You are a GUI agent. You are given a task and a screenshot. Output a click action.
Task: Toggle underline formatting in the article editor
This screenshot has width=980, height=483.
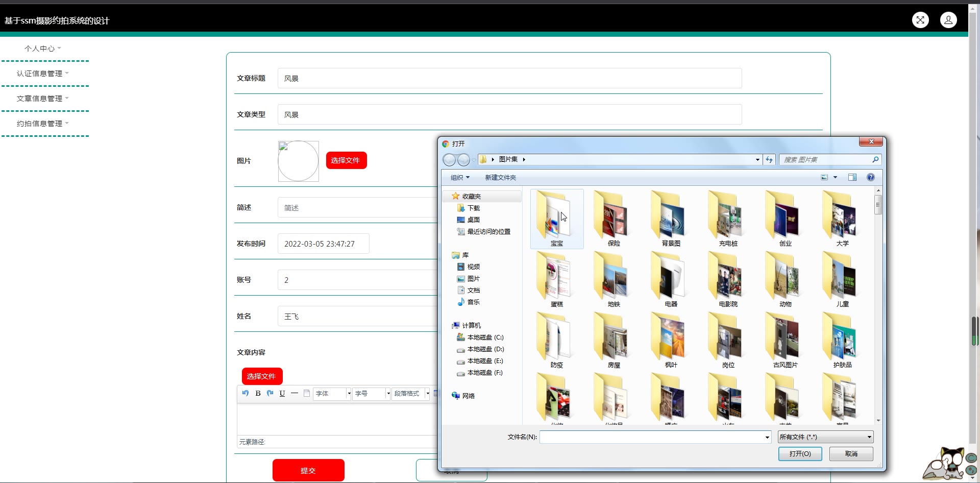tap(282, 393)
